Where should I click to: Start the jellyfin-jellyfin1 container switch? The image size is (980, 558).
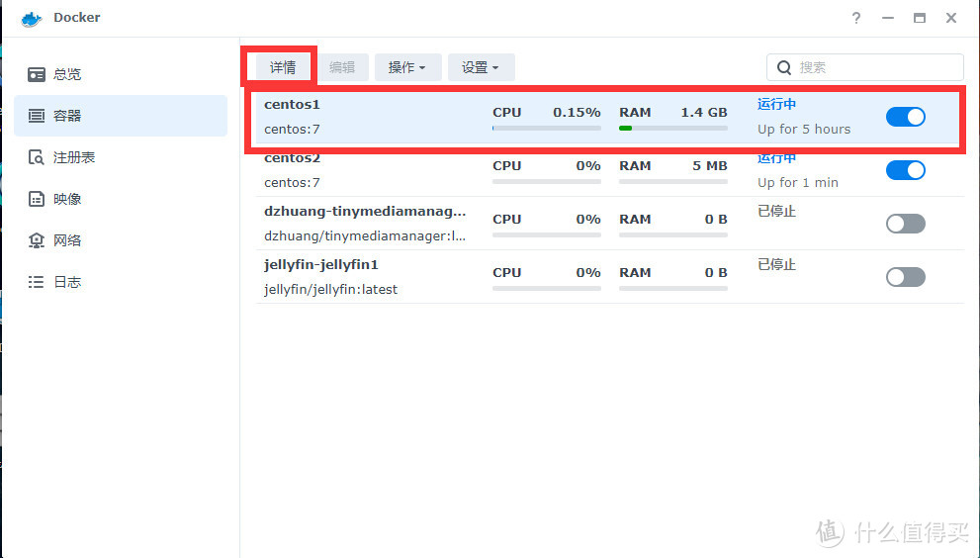[906, 277]
